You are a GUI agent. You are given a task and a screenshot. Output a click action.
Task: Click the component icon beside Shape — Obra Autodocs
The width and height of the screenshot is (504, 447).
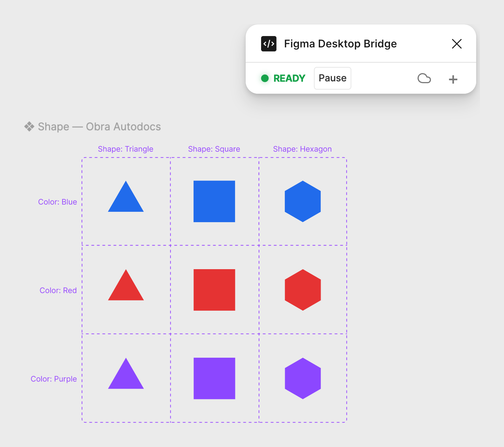point(29,126)
